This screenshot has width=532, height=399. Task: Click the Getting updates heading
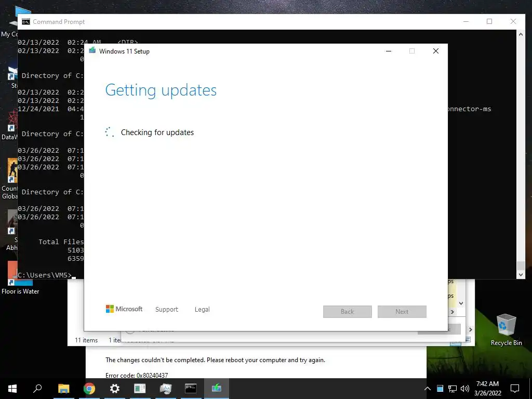point(161,90)
